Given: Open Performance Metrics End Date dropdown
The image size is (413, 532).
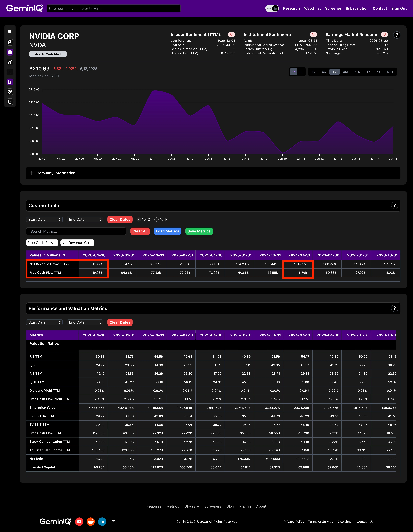Looking at the screenshot, I should [x=85, y=322].
